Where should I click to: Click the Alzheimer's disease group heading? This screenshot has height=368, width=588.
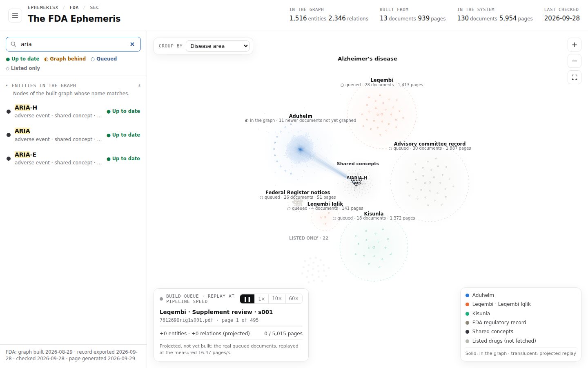coord(367,59)
